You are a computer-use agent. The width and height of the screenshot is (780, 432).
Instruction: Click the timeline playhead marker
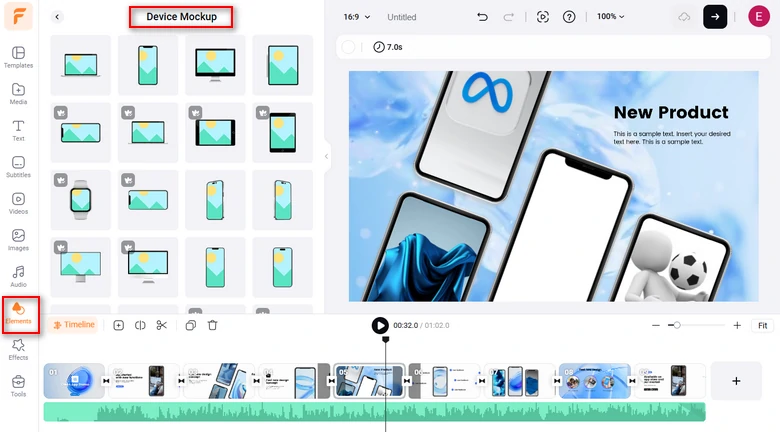click(x=386, y=339)
